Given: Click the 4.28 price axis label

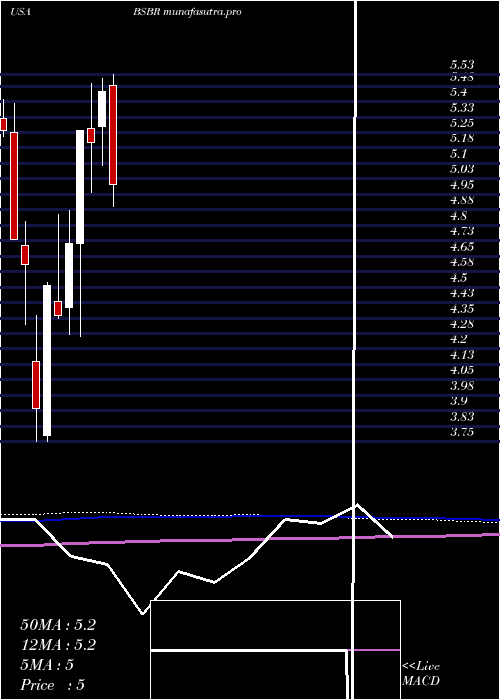Looking at the screenshot, I should [x=462, y=324].
